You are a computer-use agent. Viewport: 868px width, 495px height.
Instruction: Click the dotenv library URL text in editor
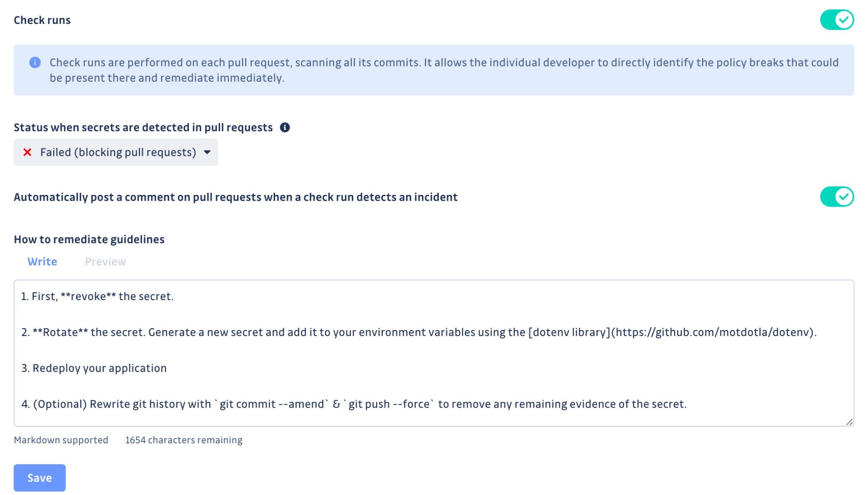coord(713,333)
